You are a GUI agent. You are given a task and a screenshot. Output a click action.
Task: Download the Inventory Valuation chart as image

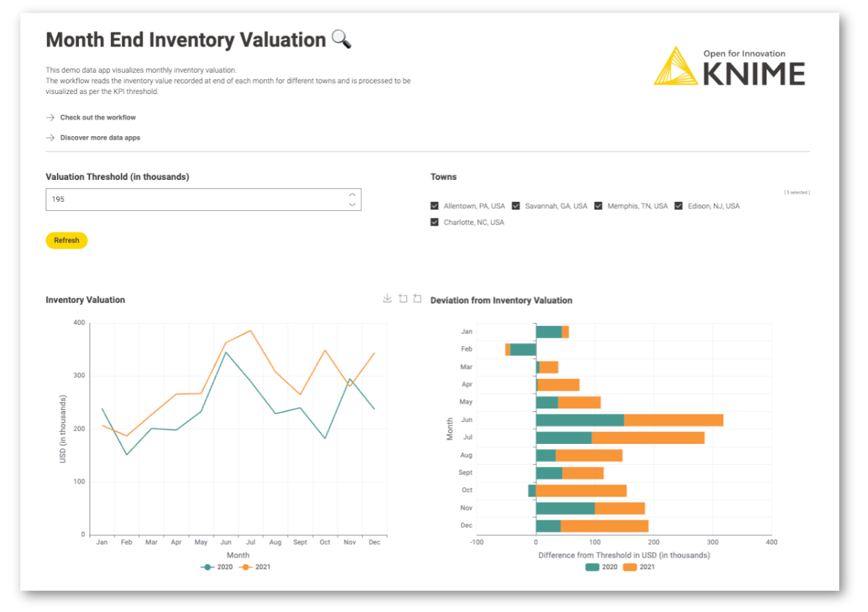(387, 298)
